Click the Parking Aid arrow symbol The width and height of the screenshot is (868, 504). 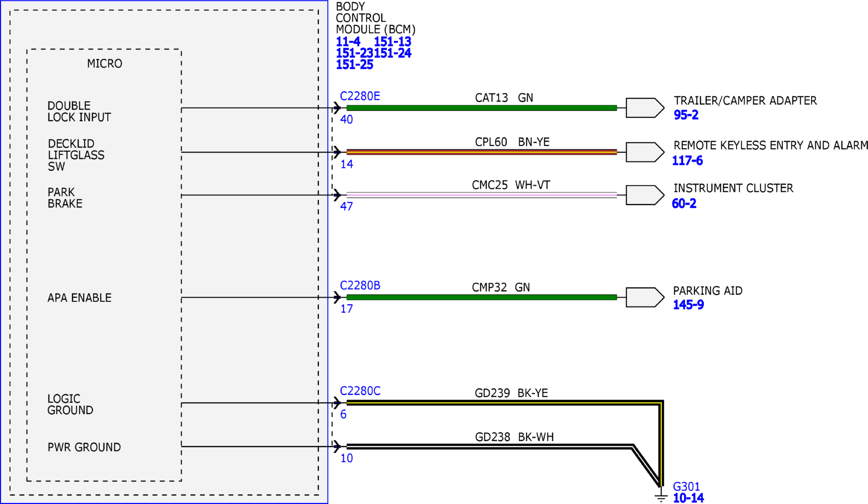(645, 297)
